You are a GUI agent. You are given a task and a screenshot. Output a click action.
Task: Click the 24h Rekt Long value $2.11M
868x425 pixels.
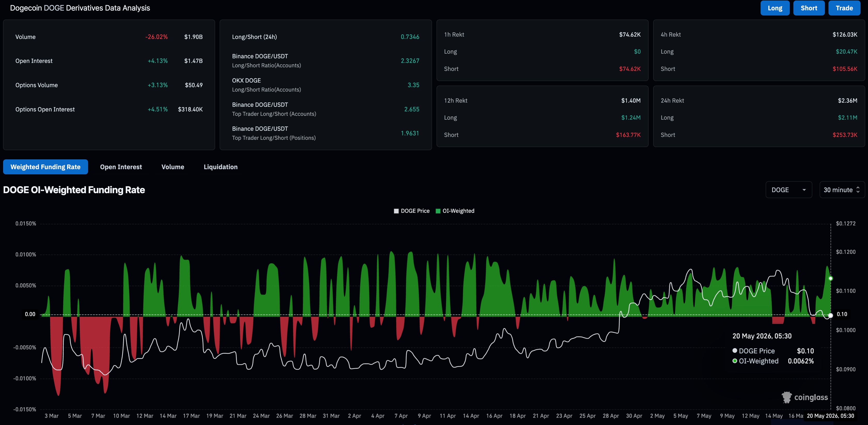coord(847,118)
